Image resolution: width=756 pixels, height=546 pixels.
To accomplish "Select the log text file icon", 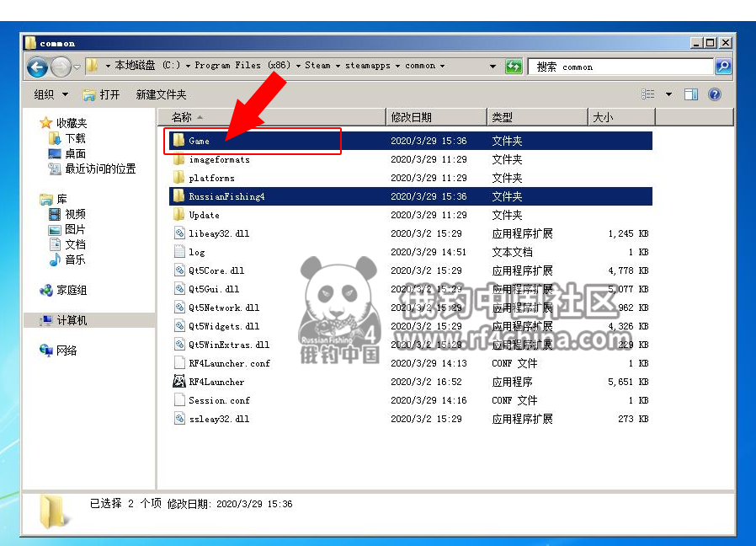I will coord(179,252).
